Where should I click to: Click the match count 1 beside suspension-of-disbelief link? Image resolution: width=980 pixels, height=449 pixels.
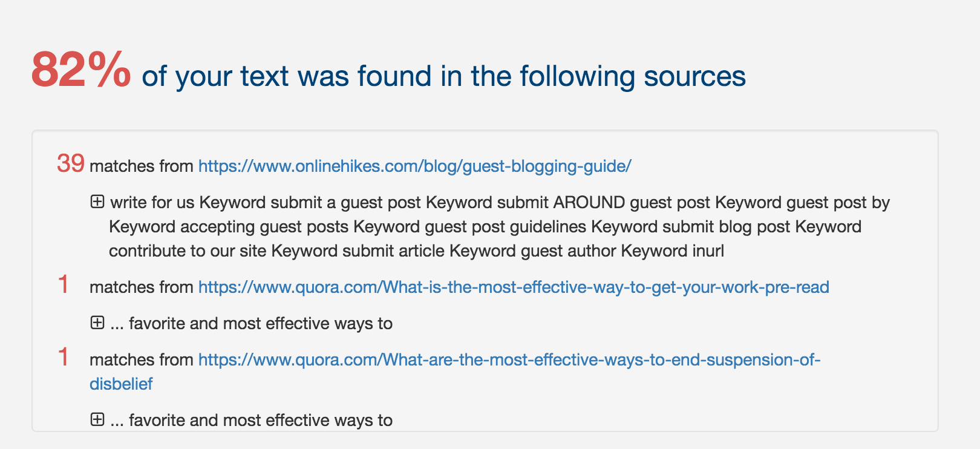coord(63,358)
